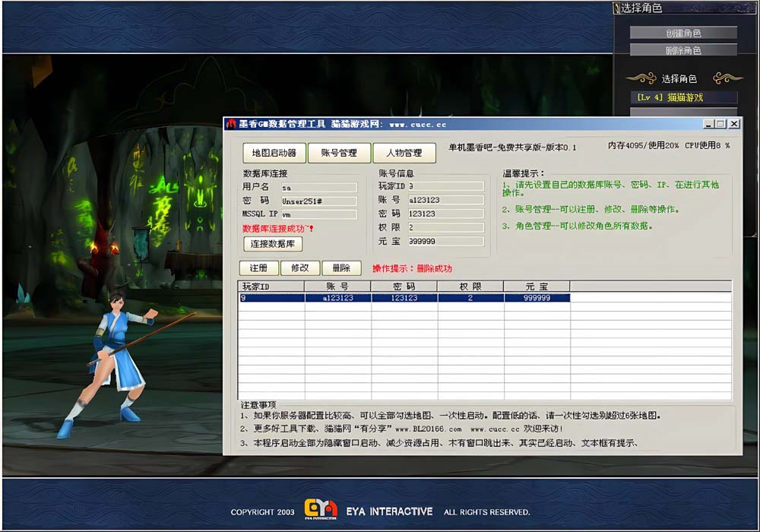
Task: Open the 地图启动器 tab
Action: [274, 153]
